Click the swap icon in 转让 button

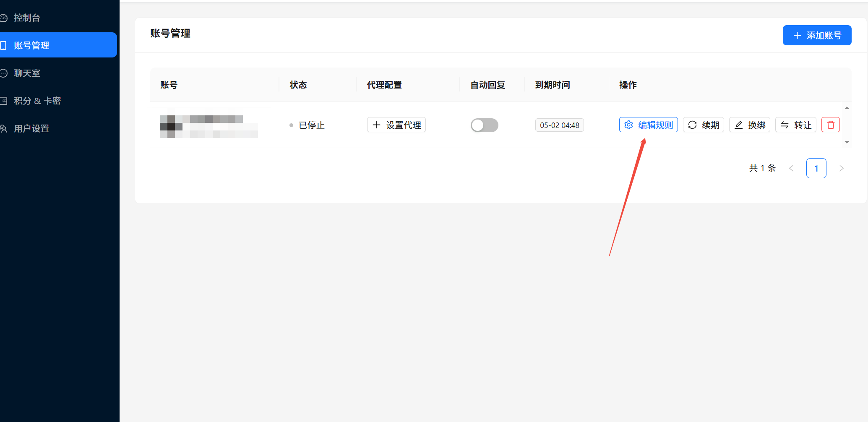[785, 125]
